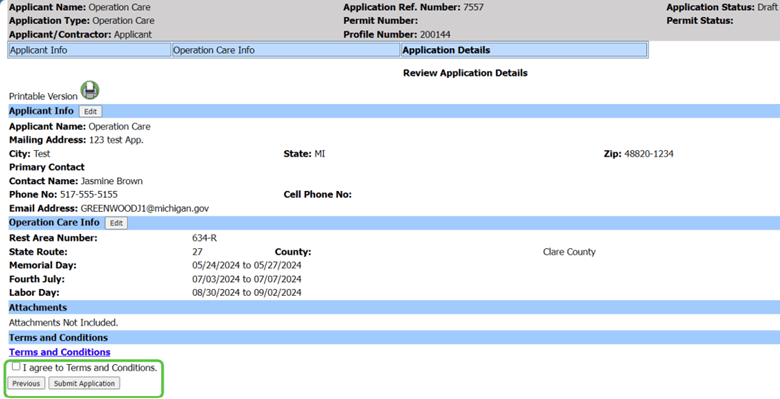Image resolution: width=780 pixels, height=399 pixels.
Task: Switch to Operation Care Info tab
Action: 286,50
